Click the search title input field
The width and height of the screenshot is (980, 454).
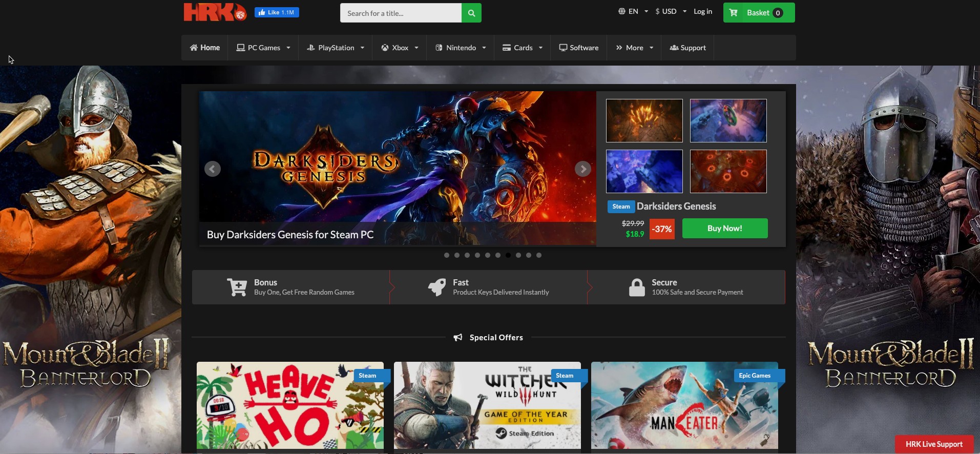(401, 13)
